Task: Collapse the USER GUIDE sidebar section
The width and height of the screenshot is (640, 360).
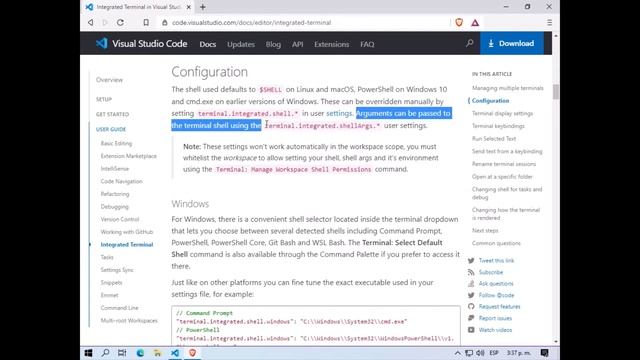Action: point(111,129)
